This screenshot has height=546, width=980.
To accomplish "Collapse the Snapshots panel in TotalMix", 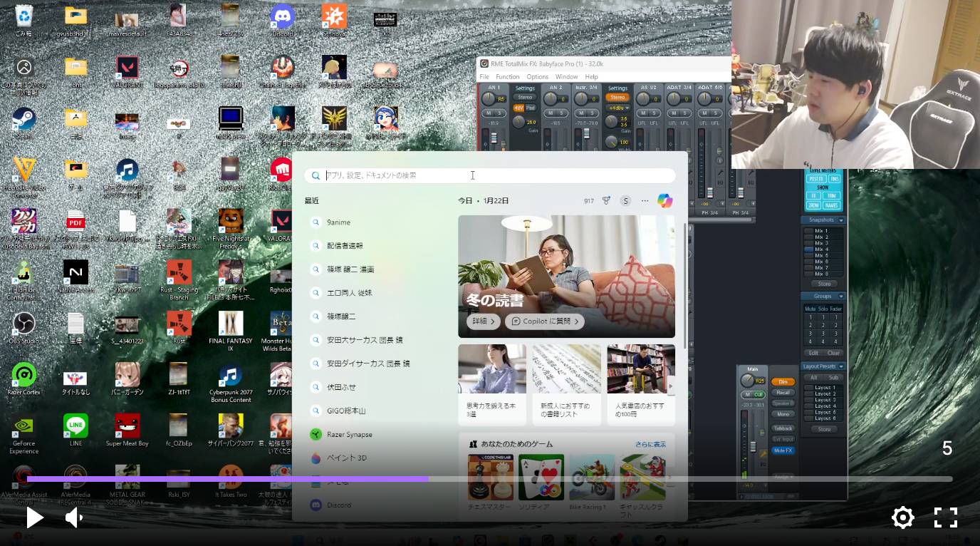I will pyautogui.click(x=840, y=220).
